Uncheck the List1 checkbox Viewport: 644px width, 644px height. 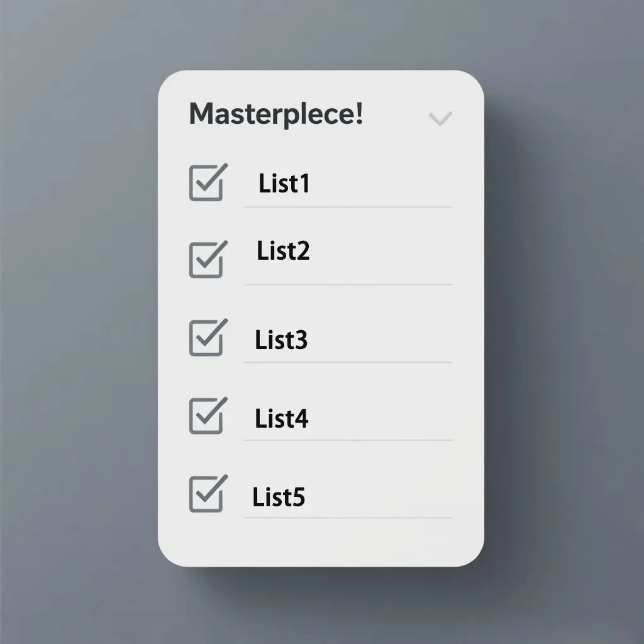[x=206, y=183]
